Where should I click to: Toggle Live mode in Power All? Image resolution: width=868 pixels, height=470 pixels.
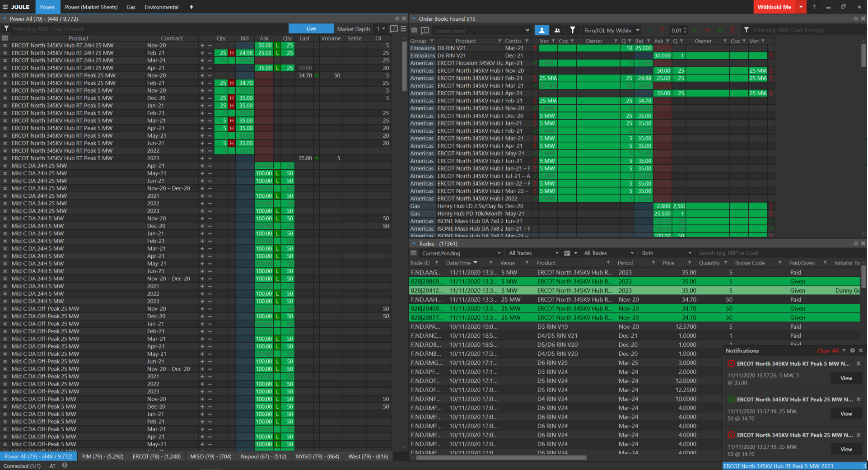tap(311, 28)
